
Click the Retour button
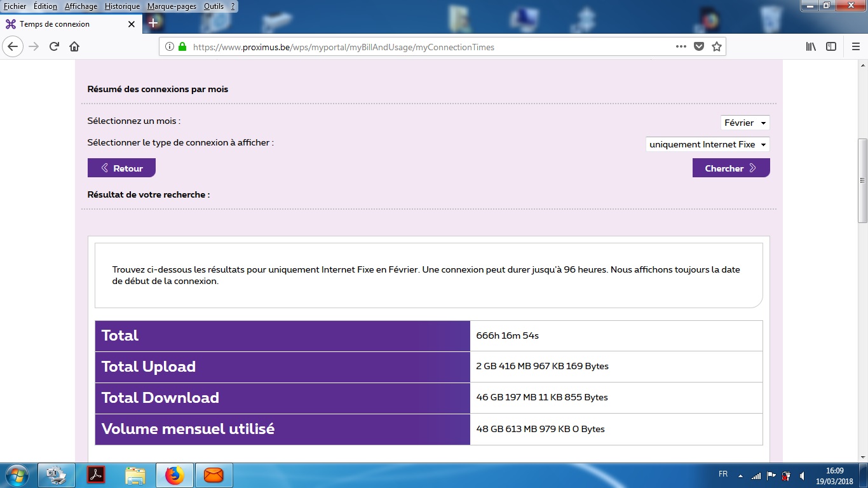coord(121,168)
